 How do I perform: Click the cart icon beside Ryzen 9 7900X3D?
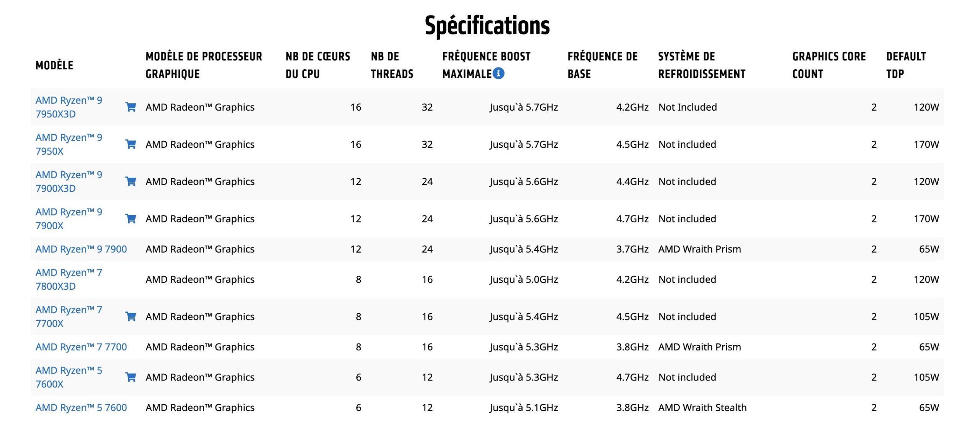[x=131, y=181]
